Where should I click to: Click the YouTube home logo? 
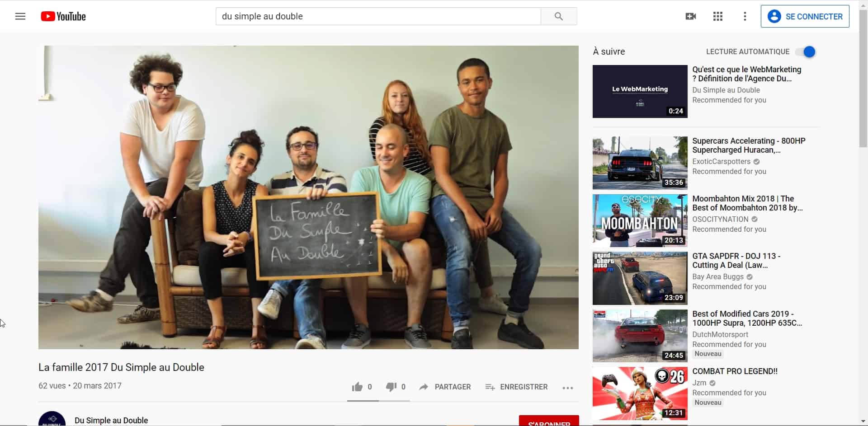[63, 17]
